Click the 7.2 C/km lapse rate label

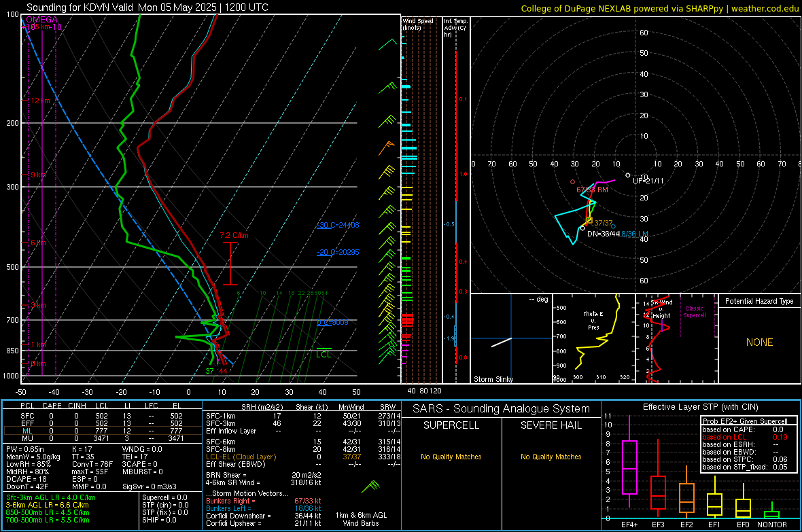(x=234, y=235)
